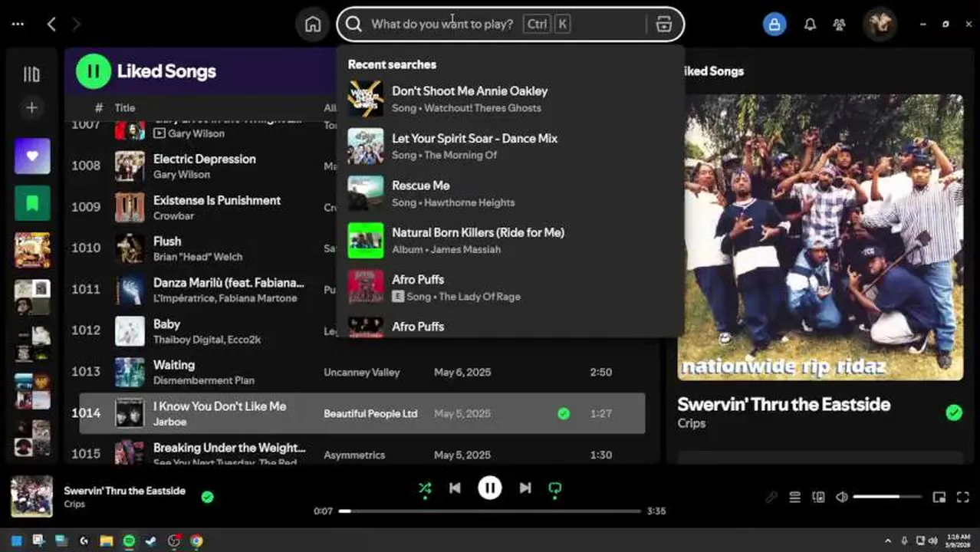This screenshot has height=552, width=980.
Task: Toggle liked check on I Know You Don't Like Me
Action: point(564,414)
